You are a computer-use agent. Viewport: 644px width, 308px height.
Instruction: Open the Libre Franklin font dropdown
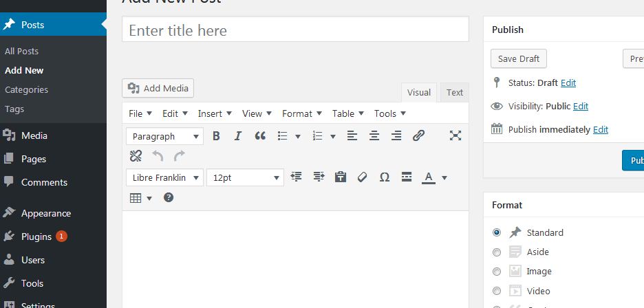coord(164,177)
